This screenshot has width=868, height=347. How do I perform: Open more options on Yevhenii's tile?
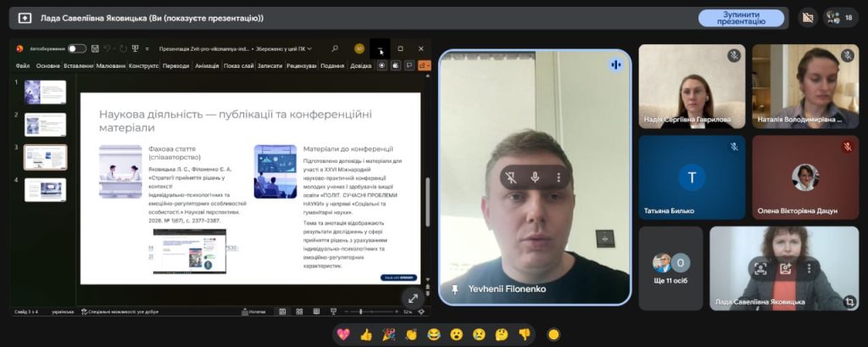point(558,177)
